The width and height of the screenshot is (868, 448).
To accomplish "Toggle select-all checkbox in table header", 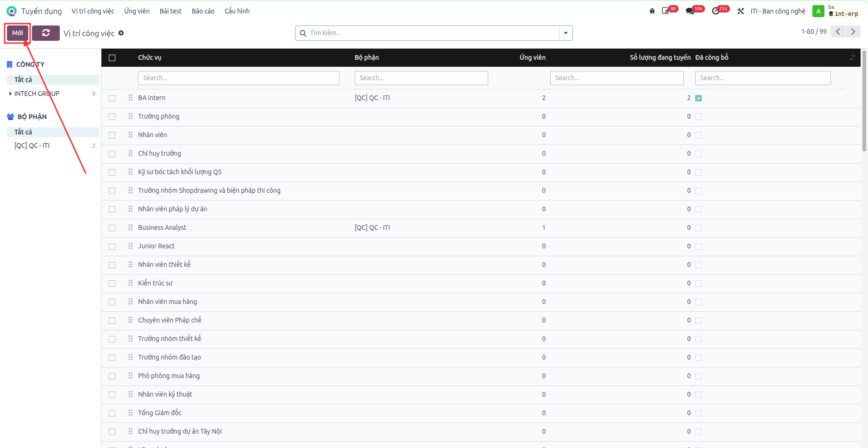I will pyautogui.click(x=112, y=58).
